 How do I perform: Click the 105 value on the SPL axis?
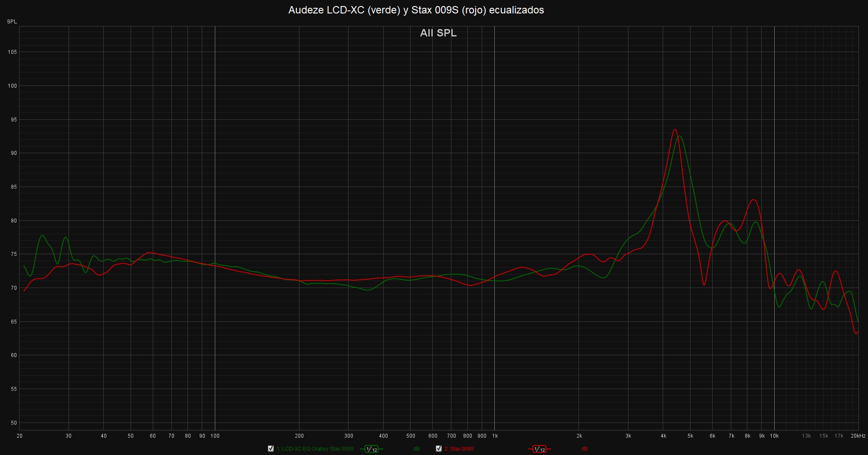[x=12, y=52]
